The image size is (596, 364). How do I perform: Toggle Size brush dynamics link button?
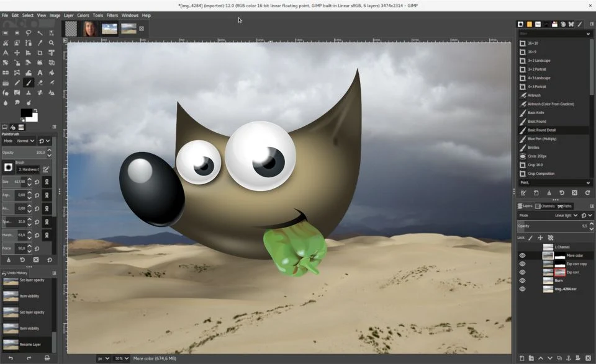(x=47, y=182)
